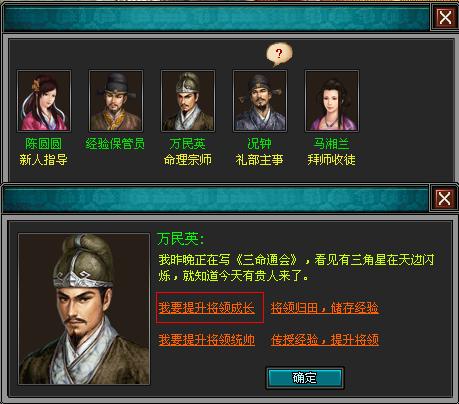This screenshot has width=459, height=404.
Task: Confirm with the 确定 button
Action: coord(305,378)
